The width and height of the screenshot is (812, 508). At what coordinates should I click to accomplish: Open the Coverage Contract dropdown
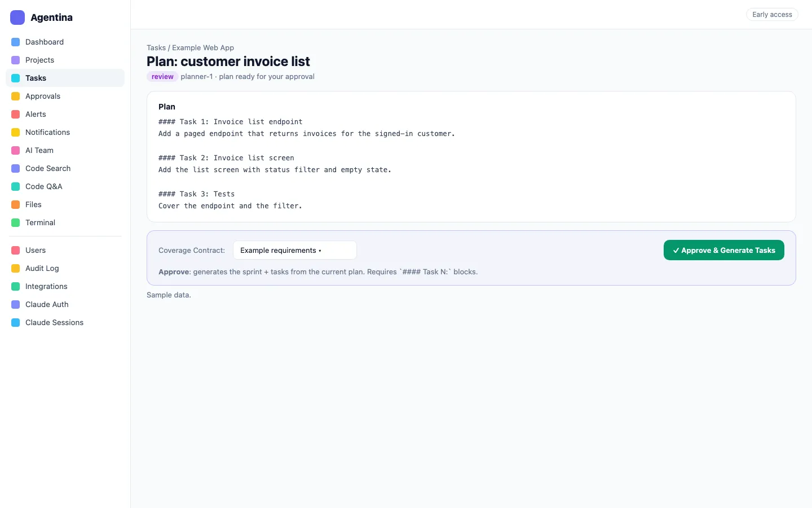[295, 250]
